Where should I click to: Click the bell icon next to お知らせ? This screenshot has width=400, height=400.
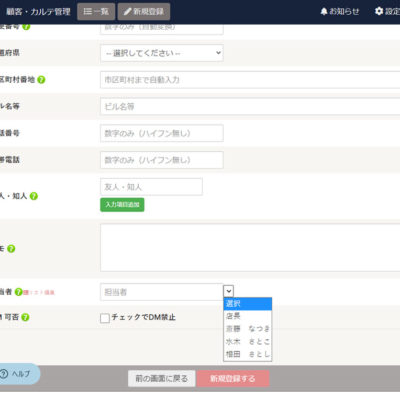coord(324,11)
